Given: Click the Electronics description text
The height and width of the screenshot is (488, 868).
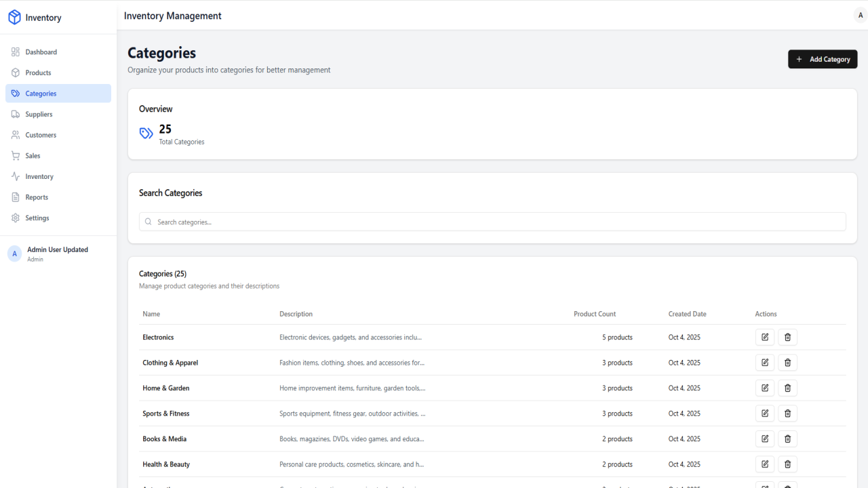Looking at the screenshot, I should [351, 337].
